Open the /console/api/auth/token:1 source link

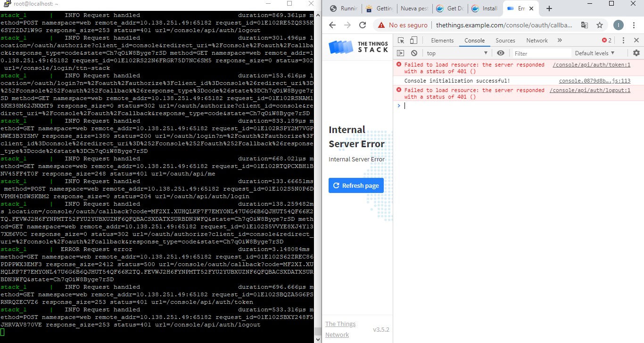(591, 65)
